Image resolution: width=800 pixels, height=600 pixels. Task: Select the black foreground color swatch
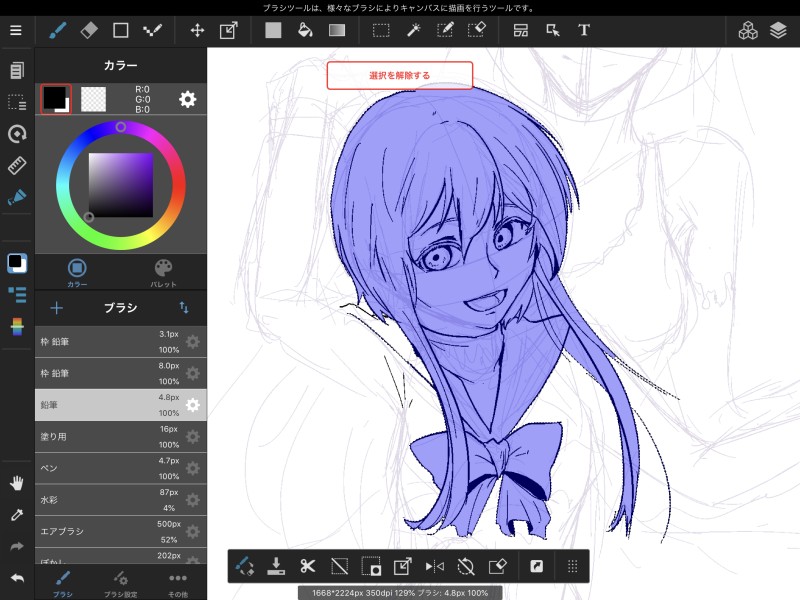[56, 99]
